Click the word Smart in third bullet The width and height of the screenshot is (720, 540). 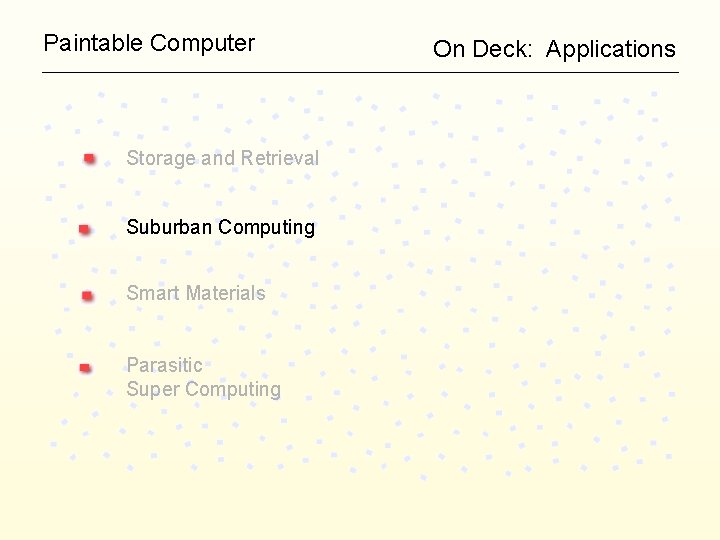[x=154, y=293]
